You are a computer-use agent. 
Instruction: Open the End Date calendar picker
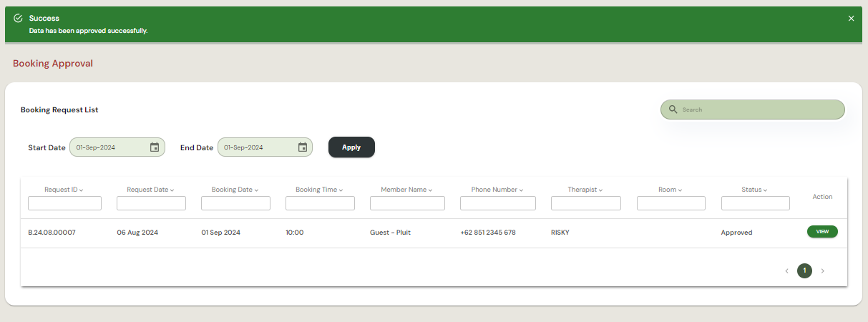click(x=302, y=147)
